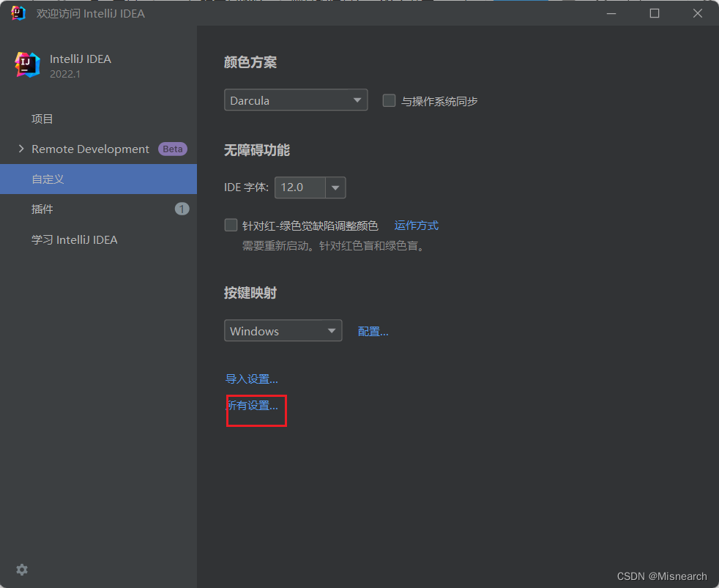
Task: Click the IDE font size value field
Action: click(300, 187)
